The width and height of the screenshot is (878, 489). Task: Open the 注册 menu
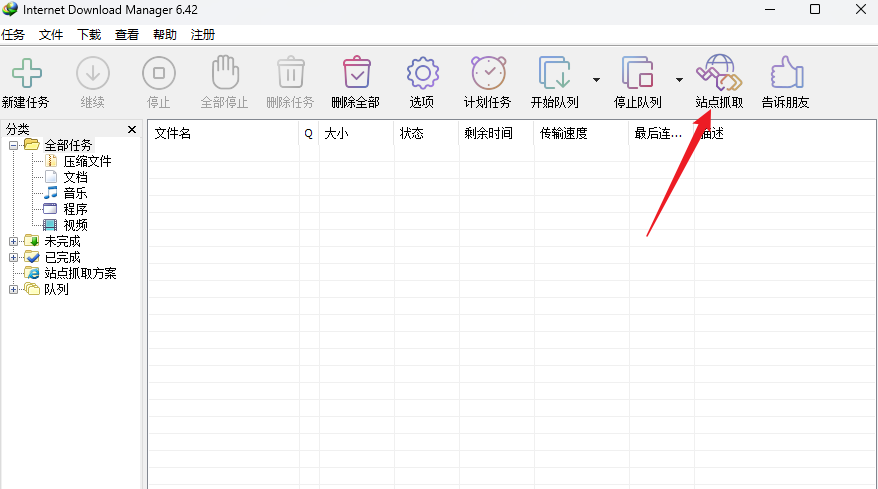203,35
